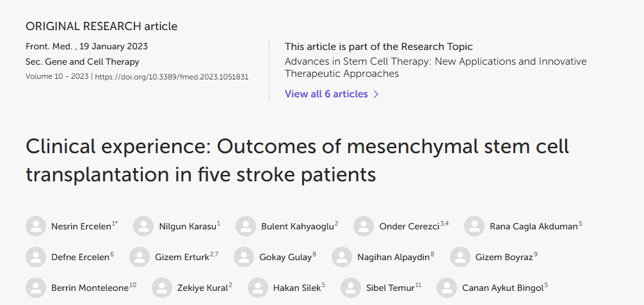Click Gokay Gulay's avatar icon

click(244, 257)
